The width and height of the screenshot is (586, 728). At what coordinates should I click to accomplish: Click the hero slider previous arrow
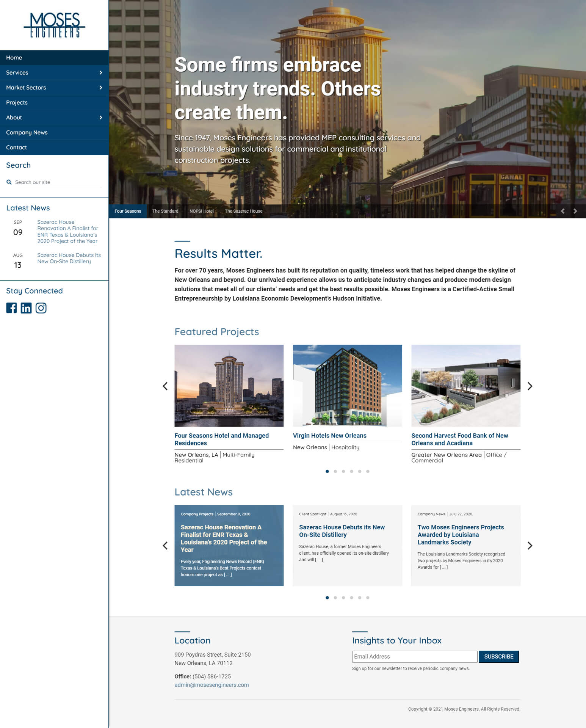(x=562, y=211)
